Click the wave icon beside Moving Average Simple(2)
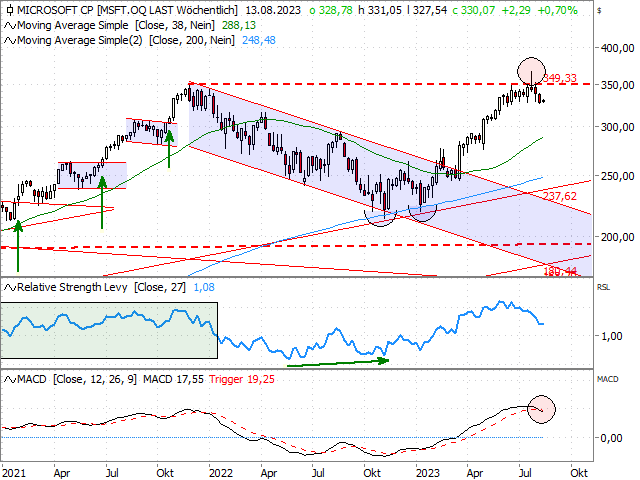 (10, 41)
